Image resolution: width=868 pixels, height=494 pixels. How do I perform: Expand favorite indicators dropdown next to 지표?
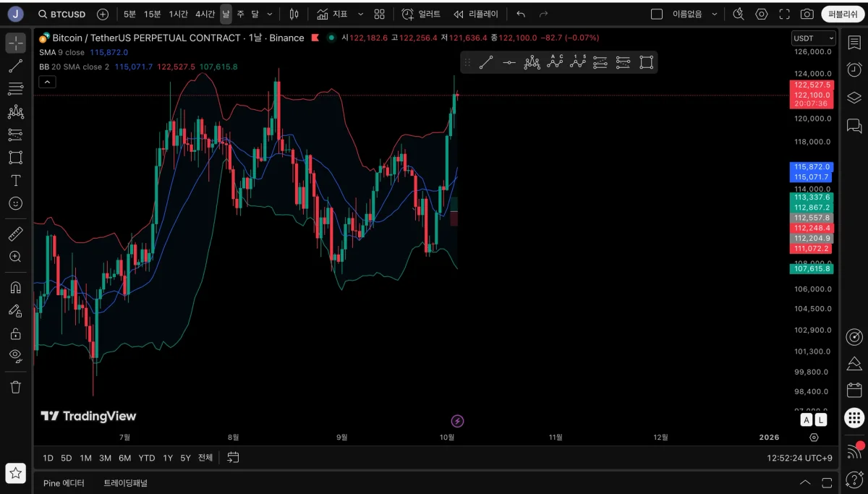(360, 14)
